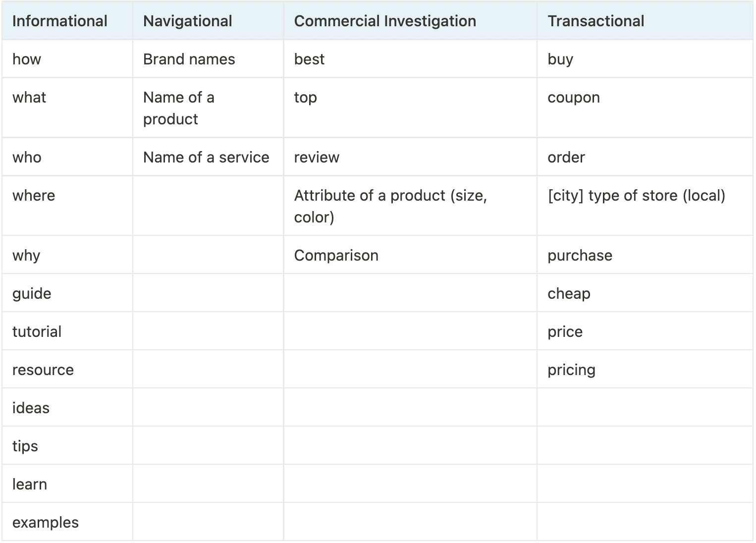Click the 'pricing' cell
Image resolution: width=756 pixels, height=543 pixels.
click(645, 370)
